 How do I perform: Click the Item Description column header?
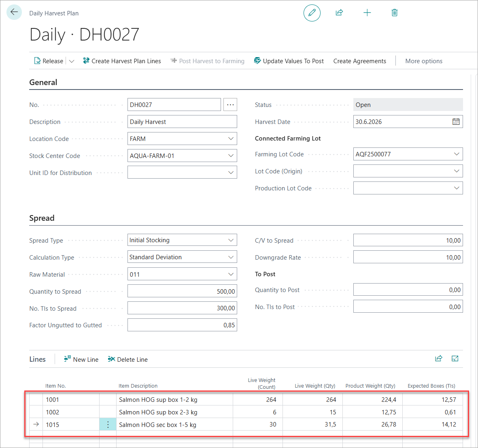pyautogui.click(x=138, y=386)
